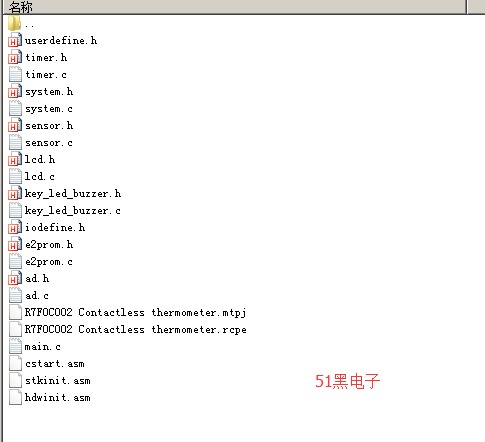Viewport: 485px width, 442px height.
Task: Select key_led_buzzer.h in the list
Action: click(x=73, y=194)
